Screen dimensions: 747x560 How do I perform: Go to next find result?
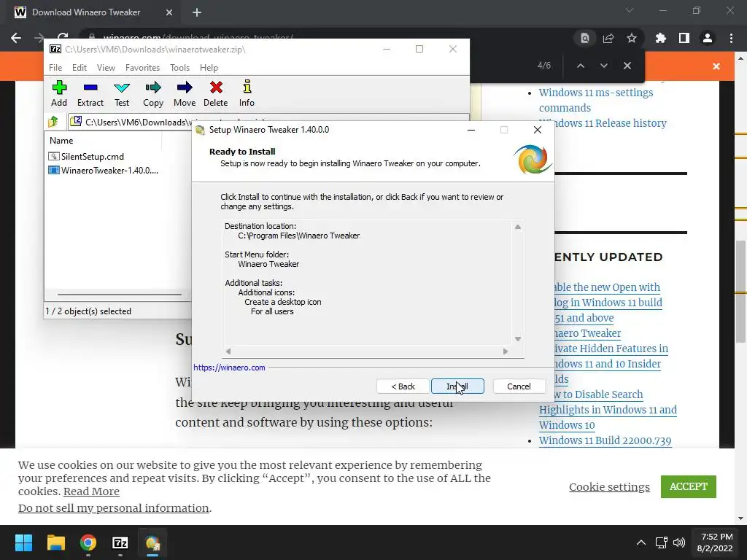pos(603,66)
